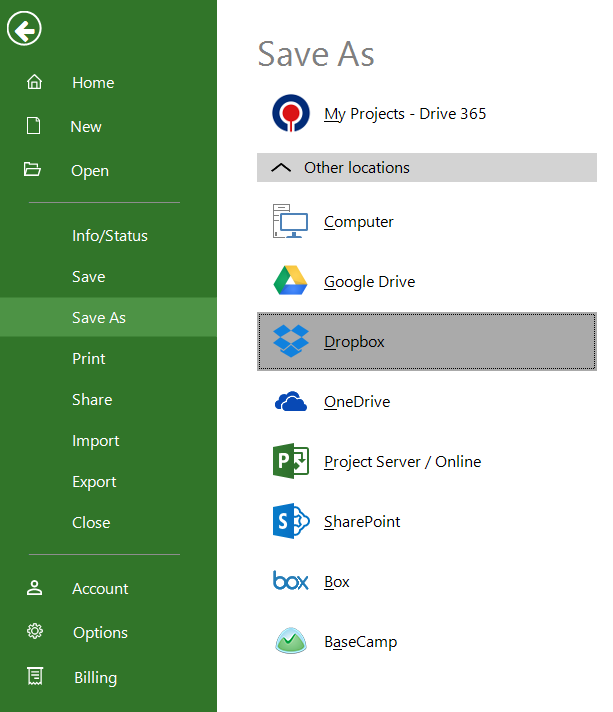
Task: Open the Home menu item
Action: (92, 83)
